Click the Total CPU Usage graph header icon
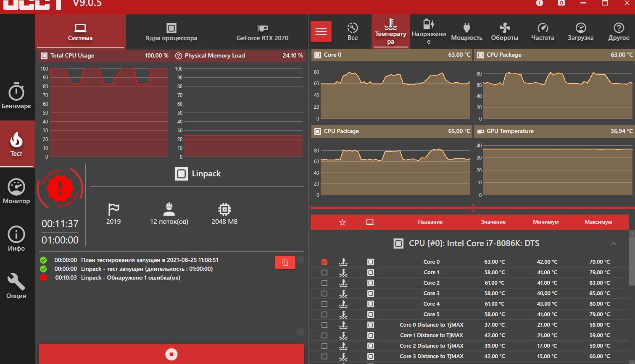The width and height of the screenshot is (635, 364). click(44, 55)
